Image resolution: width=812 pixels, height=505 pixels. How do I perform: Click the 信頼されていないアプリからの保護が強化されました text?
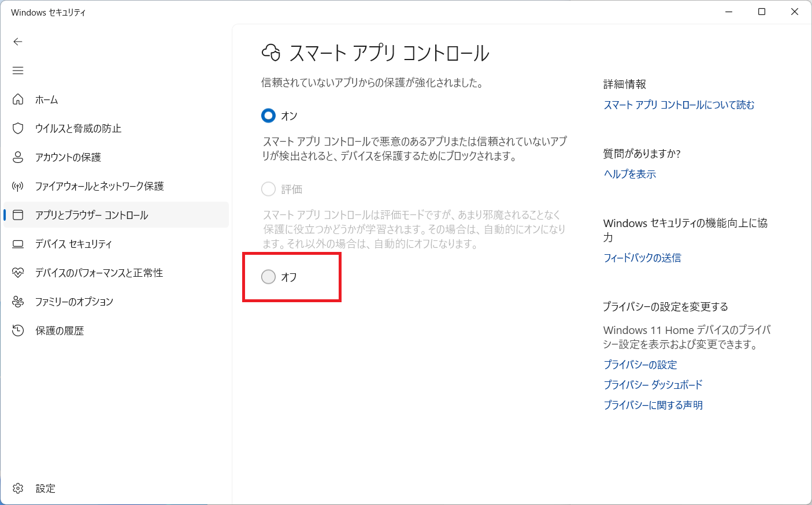pyautogui.click(x=372, y=83)
